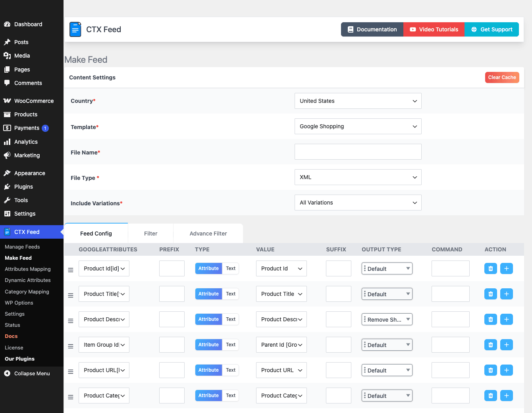Open the Product Title value dropdown
The width and height of the screenshot is (532, 413).
tap(281, 294)
